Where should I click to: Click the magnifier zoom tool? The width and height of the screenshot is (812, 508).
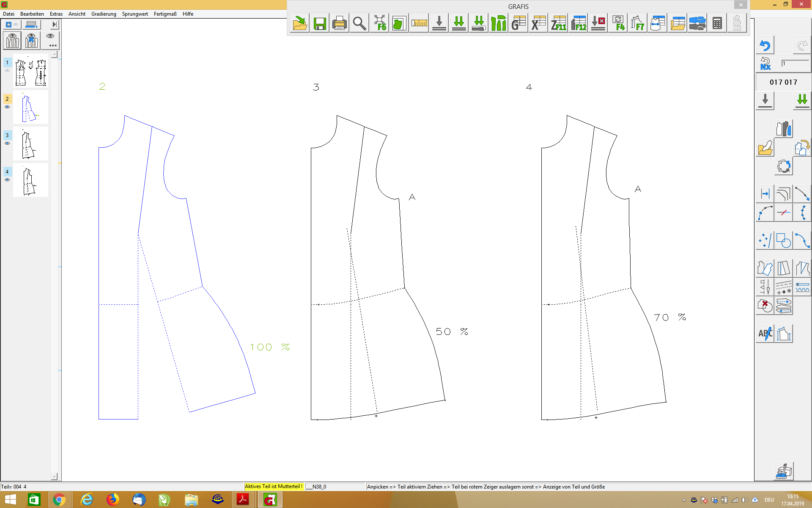coord(359,24)
